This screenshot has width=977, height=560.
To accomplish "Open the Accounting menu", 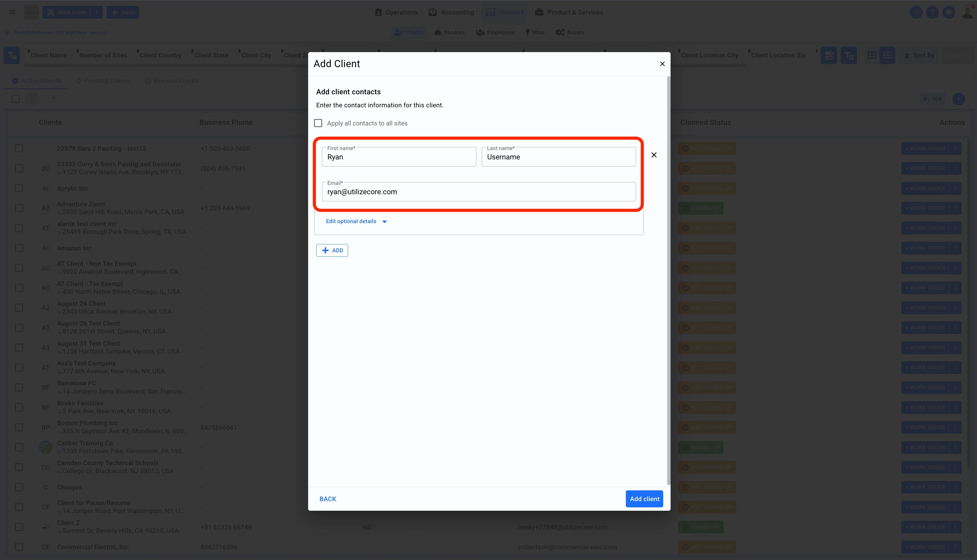I will pyautogui.click(x=452, y=12).
